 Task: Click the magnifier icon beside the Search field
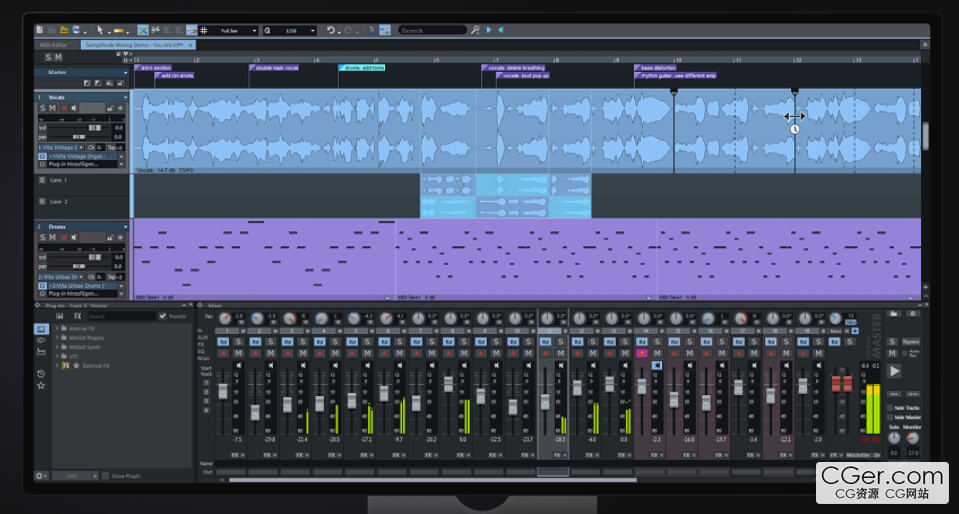(x=475, y=31)
